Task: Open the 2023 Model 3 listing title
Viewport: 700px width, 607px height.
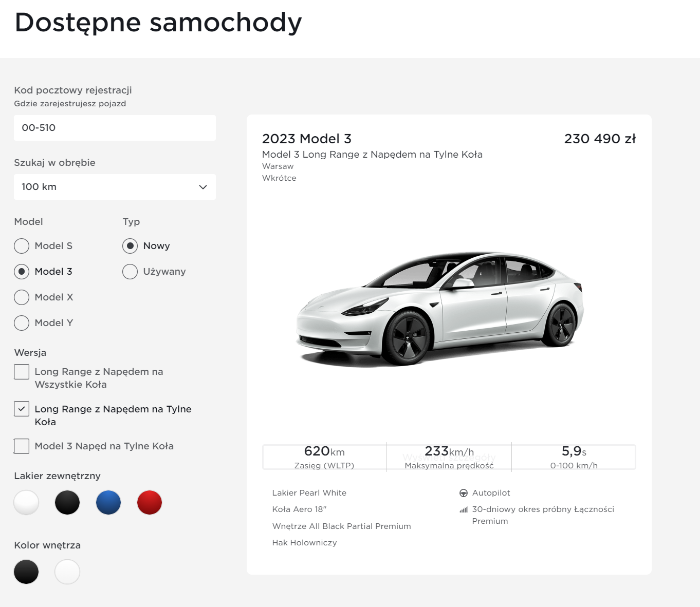Action: pos(307,139)
